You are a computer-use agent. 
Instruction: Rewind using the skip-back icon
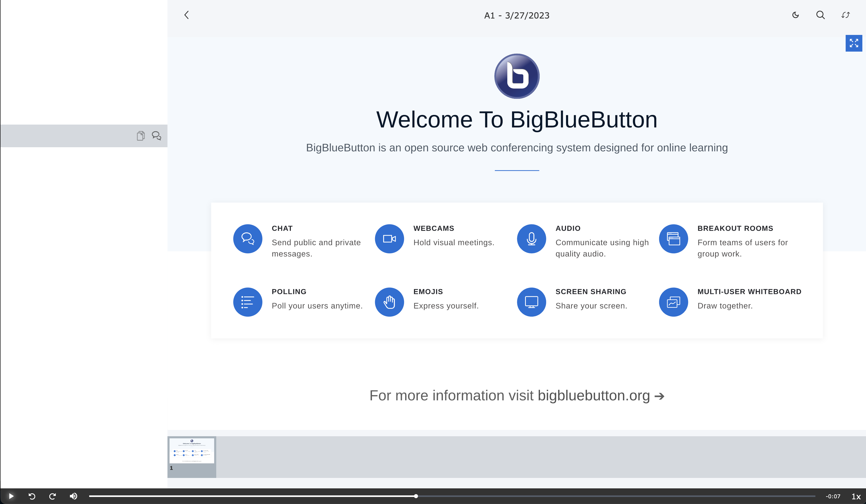tap(32, 496)
